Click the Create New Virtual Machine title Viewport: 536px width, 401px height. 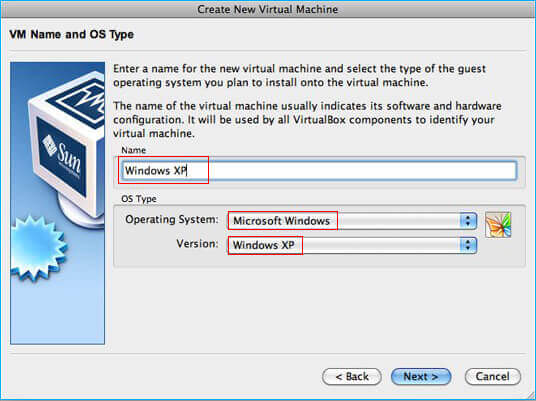coord(268,9)
